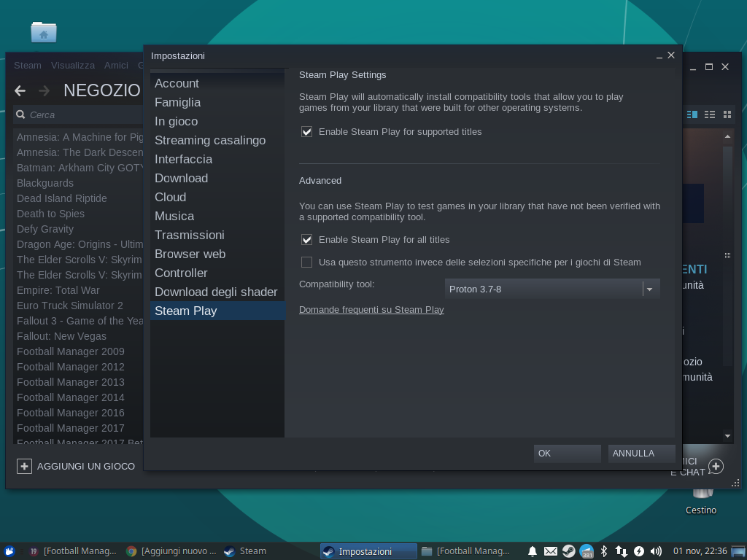Viewport: 747px width, 560px height.
Task: Select Browser web settings category
Action: coord(217,254)
